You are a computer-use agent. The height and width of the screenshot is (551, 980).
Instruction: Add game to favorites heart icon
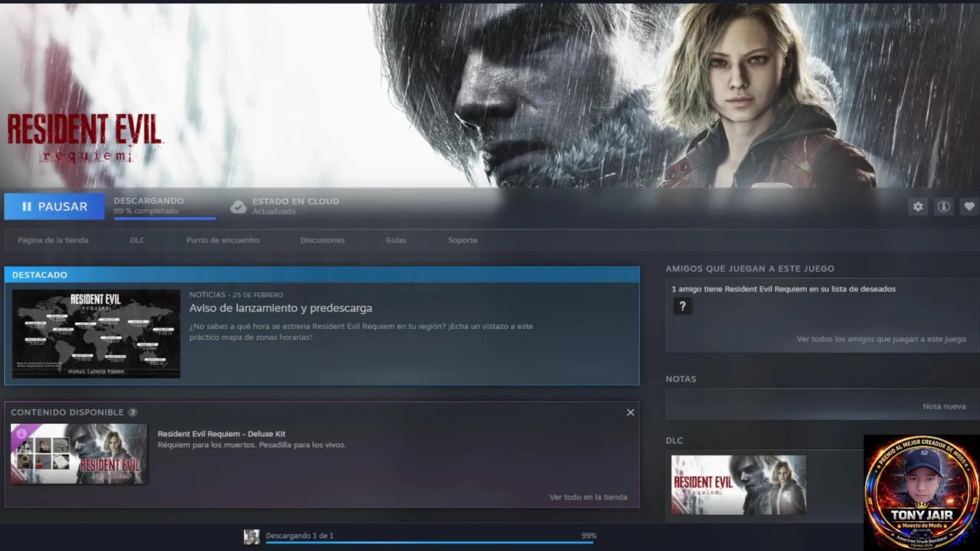pos(969,207)
